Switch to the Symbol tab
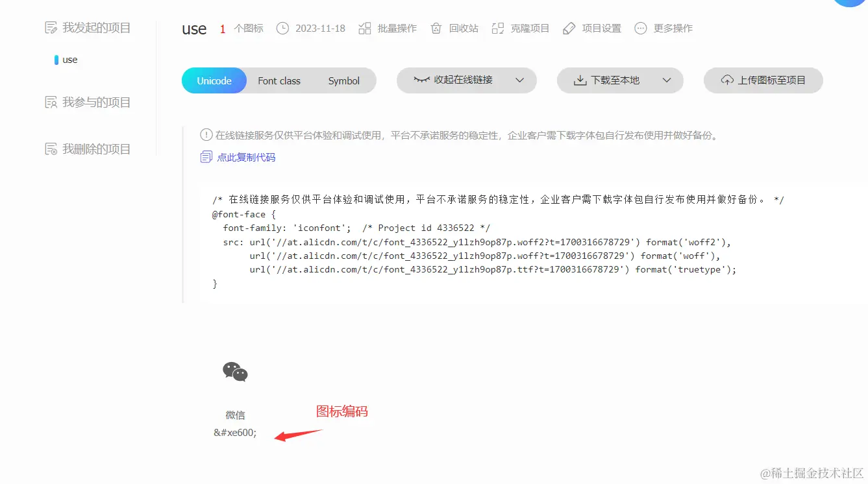 344,80
